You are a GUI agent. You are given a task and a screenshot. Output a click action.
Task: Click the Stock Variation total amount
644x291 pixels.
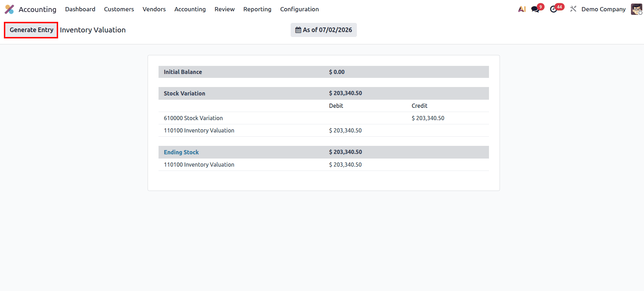click(x=345, y=93)
